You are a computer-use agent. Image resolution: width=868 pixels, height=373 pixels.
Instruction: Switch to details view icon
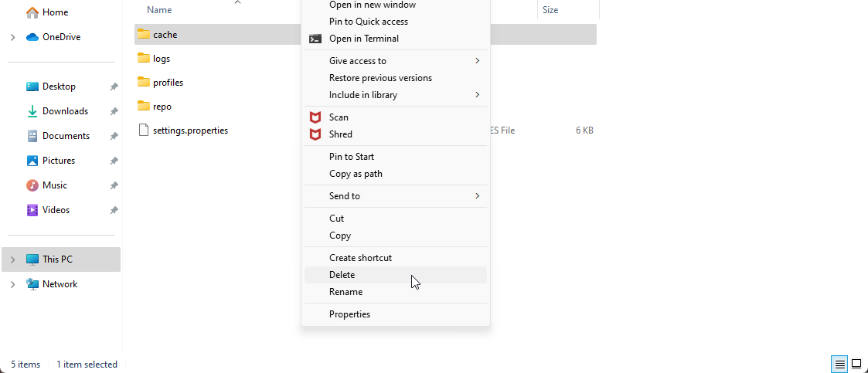click(x=839, y=365)
